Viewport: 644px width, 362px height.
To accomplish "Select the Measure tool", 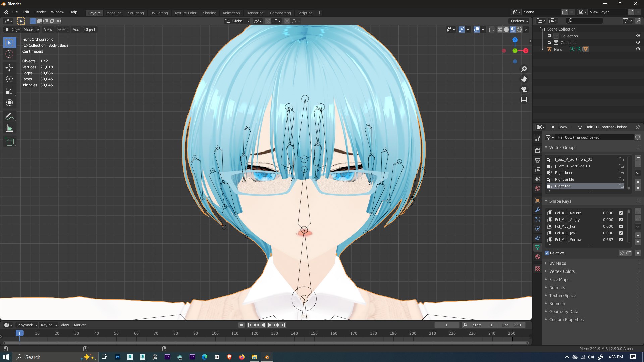I will point(9,128).
